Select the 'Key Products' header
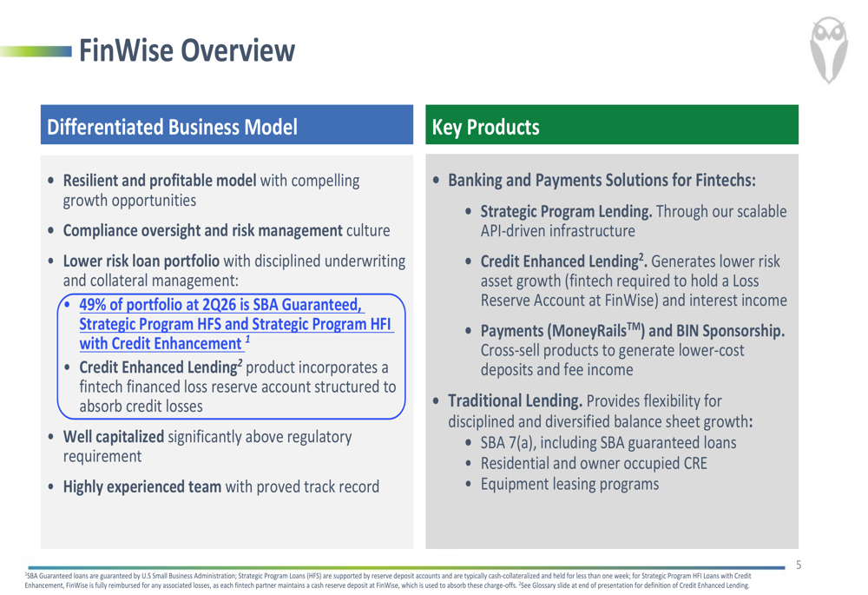The image size is (868, 595). point(612,125)
